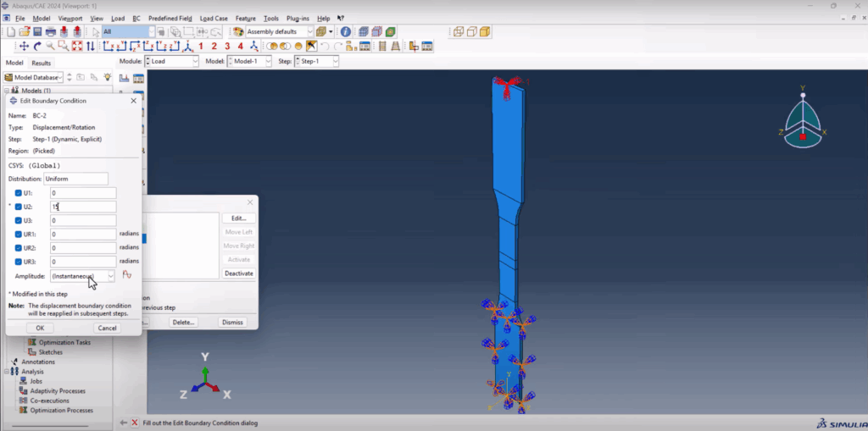The height and width of the screenshot is (431, 868).
Task: Select the Pan view tool
Action: (x=24, y=46)
